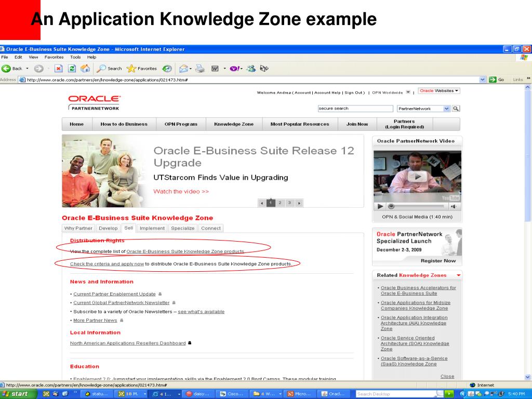Click the green Go arrow button
The width and height of the screenshot is (532, 399).
point(493,79)
